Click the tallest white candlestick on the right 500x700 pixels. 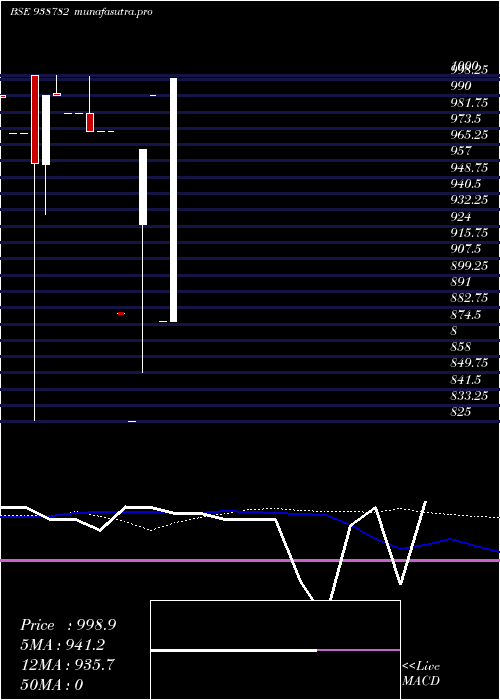click(x=173, y=200)
